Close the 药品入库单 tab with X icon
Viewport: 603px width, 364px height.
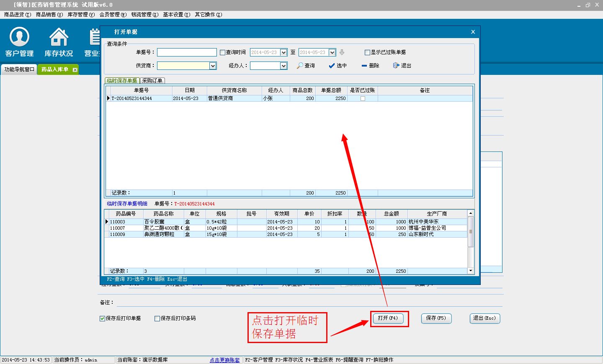75,70
